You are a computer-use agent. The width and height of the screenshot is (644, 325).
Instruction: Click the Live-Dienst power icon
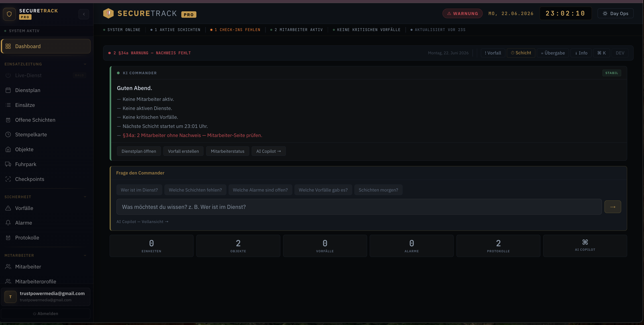click(x=8, y=75)
